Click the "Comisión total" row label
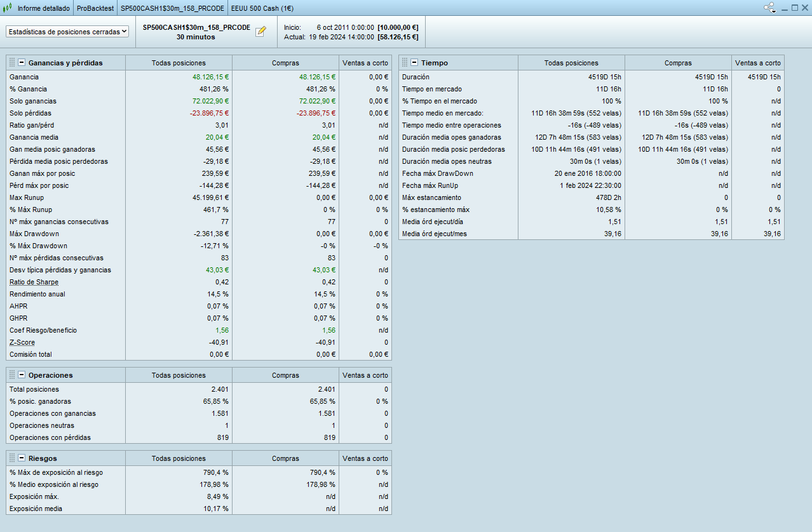Viewport: 812px width, 532px height. 30,354
